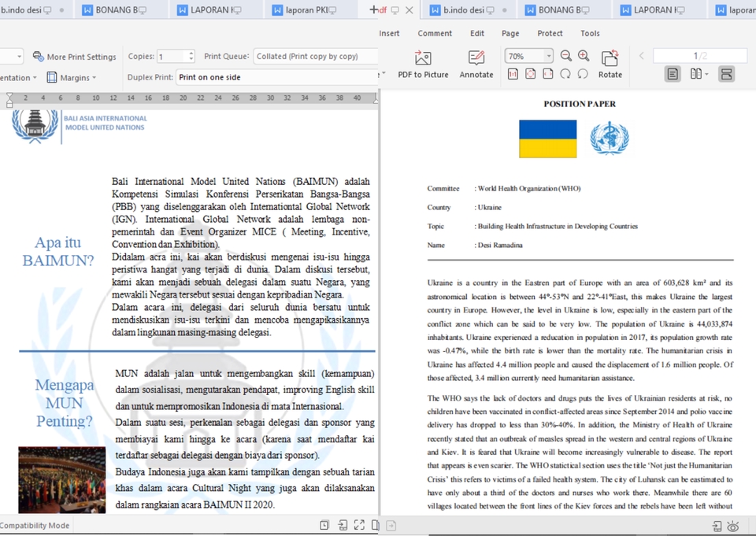Viewport: 756px width, 536px height.
Task: Expand the two-page view dropdown arrow
Action: pyautogui.click(x=707, y=75)
